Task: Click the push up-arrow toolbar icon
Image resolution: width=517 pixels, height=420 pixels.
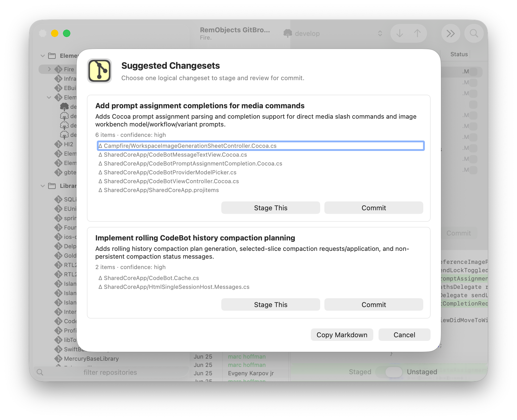Action: 417,33
